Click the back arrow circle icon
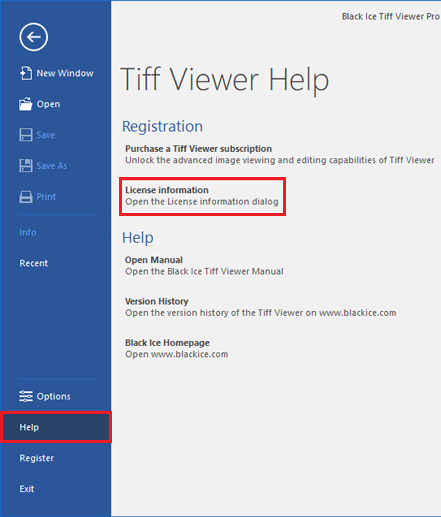This screenshot has width=441, height=517. point(33,37)
